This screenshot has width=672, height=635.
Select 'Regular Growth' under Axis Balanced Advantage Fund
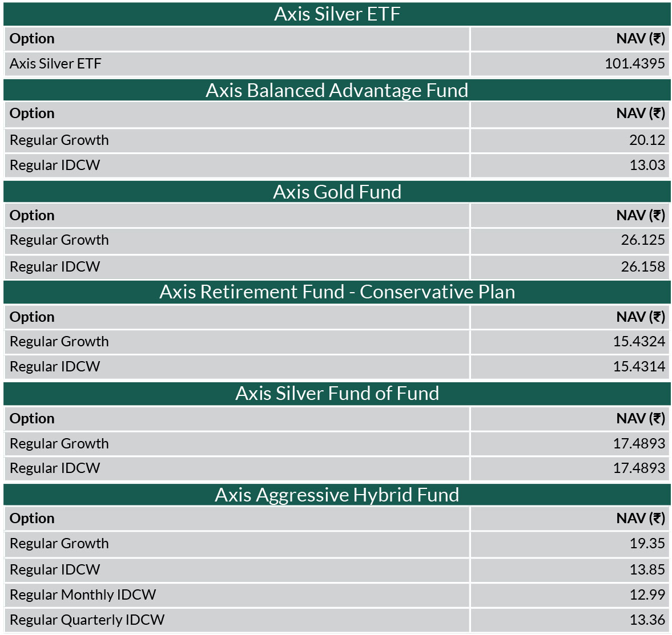(x=59, y=140)
